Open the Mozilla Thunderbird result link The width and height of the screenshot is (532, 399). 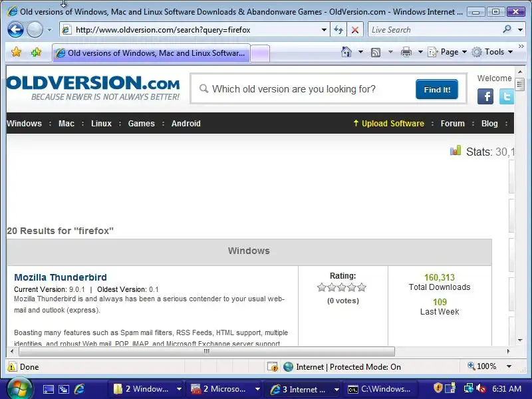pos(61,277)
